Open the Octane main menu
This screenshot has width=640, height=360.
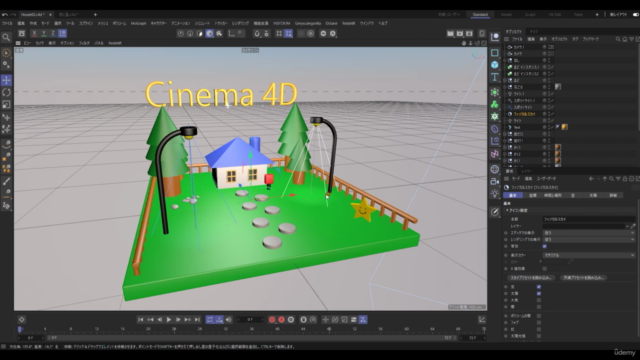tap(331, 23)
